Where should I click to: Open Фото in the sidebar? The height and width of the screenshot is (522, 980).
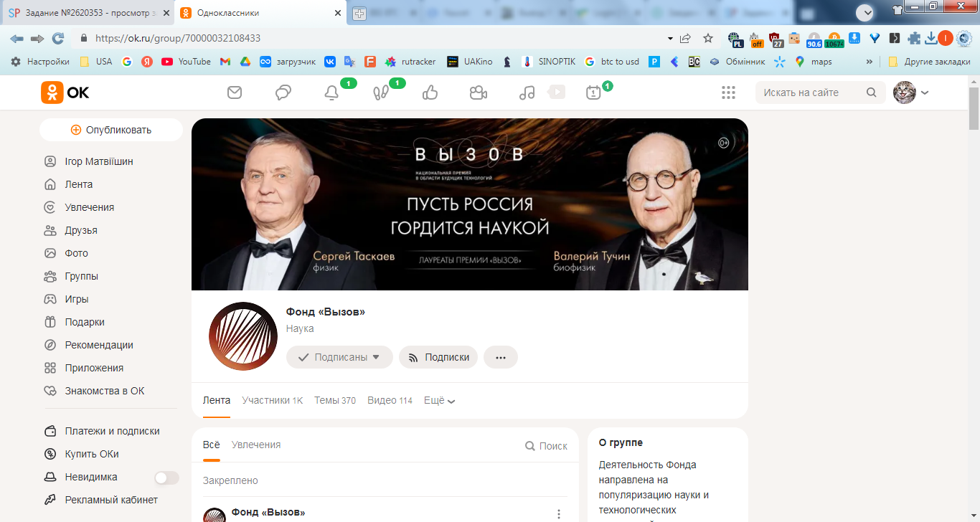(77, 253)
